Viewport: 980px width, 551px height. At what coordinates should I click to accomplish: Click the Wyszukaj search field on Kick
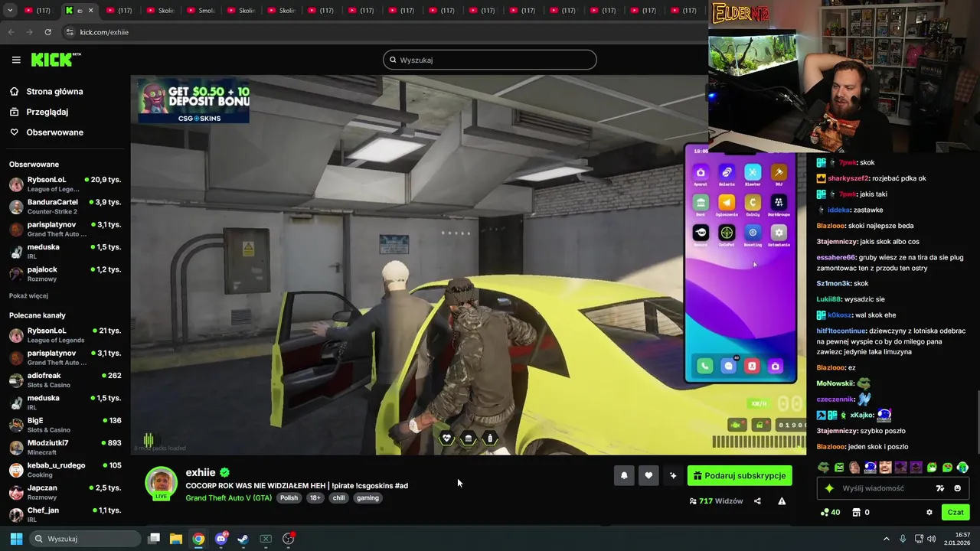[x=490, y=60]
